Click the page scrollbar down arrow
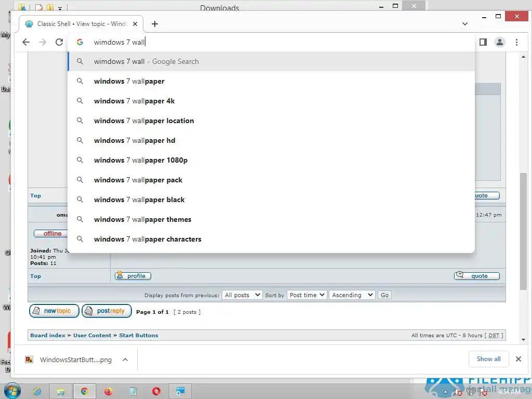Viewport: 532px width, 399px height. [523, 340]
